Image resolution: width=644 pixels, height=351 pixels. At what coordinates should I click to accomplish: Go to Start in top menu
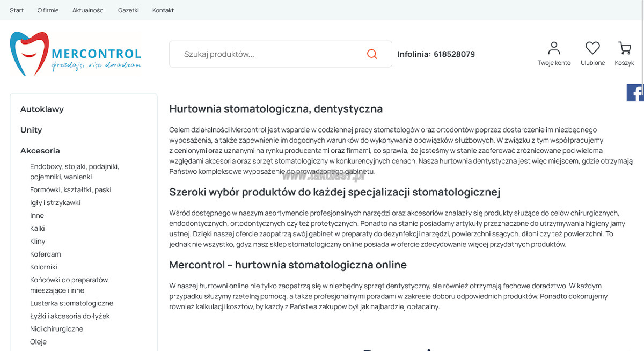pyautogui.click(x=17, y=10)
